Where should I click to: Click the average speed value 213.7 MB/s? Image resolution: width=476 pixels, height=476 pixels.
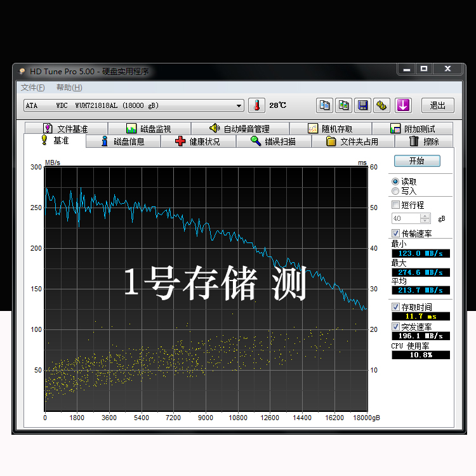click(421, 290)
